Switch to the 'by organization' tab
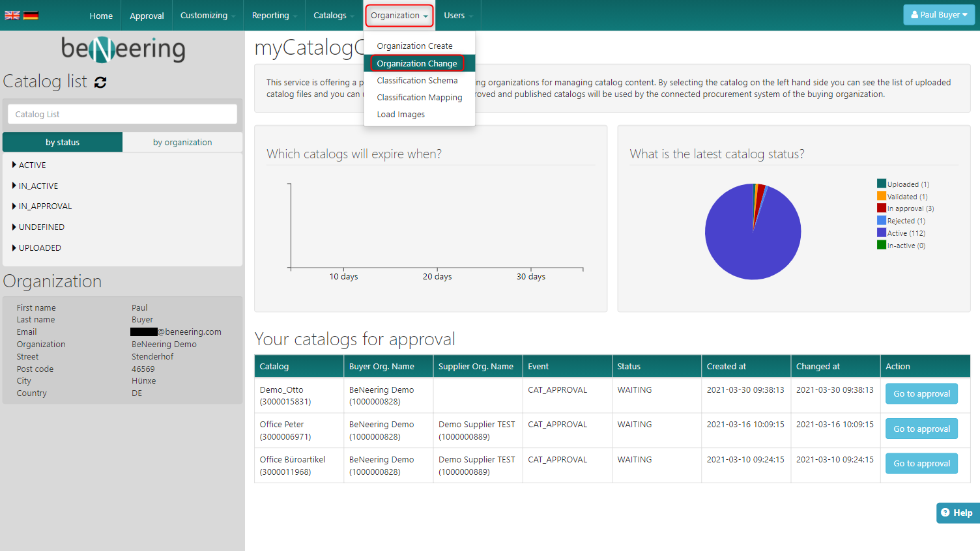The image size is (980, 551). click(x=182, y=143)
